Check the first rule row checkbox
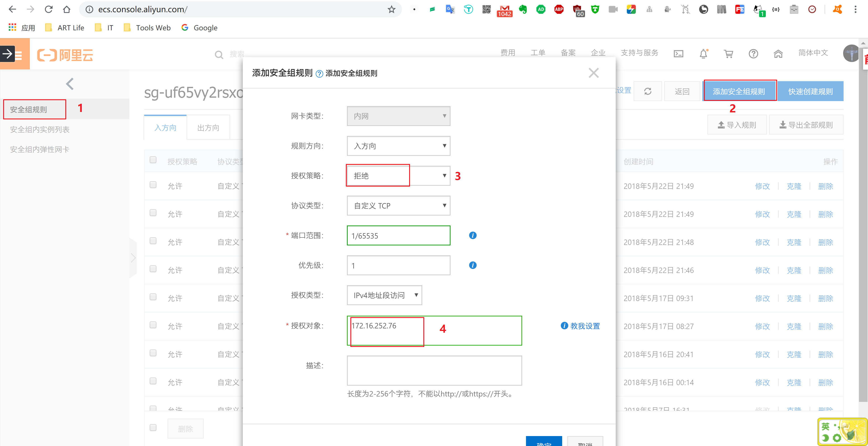This screenshot has width=868, height=446. (x=153, y=185)
